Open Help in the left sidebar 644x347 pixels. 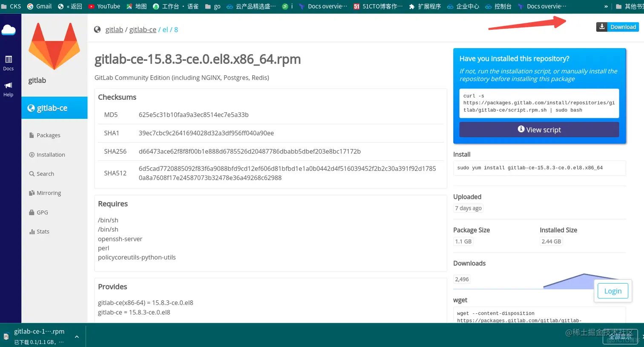coord(9,89)
